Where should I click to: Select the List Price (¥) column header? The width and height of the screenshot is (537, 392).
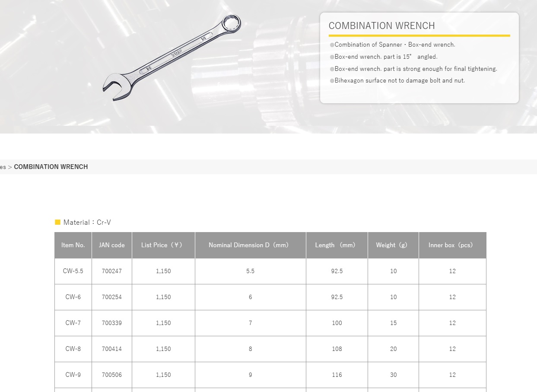tap(163, 245)
